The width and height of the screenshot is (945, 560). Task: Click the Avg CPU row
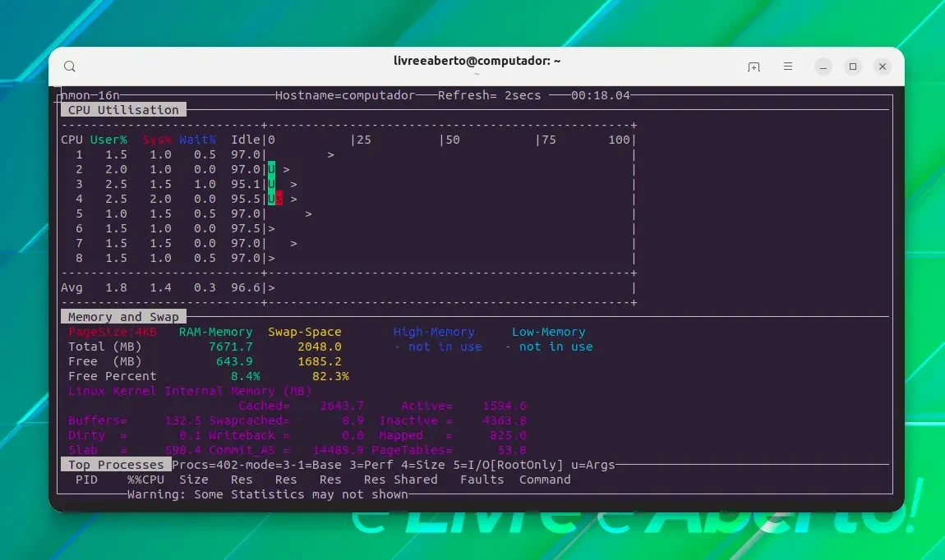tap(348, 288)
